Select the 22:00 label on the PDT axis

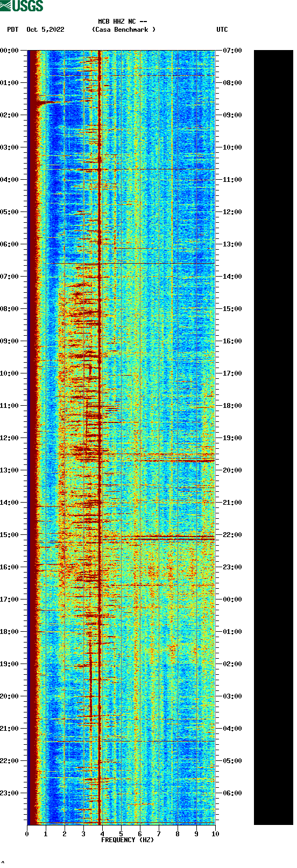pyautogui.click(x=9, y=761)
